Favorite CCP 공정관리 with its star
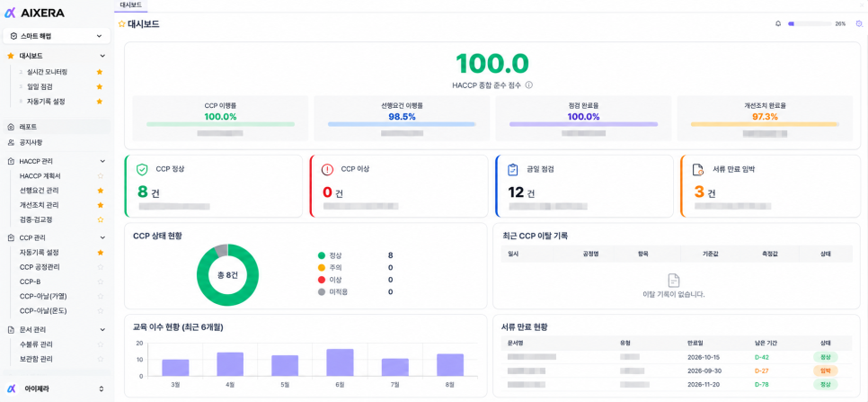 point(101,267)
